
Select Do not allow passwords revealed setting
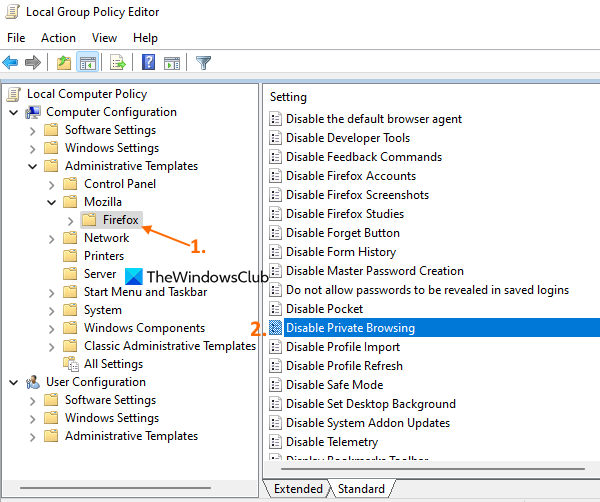click(x=427, y=290)
